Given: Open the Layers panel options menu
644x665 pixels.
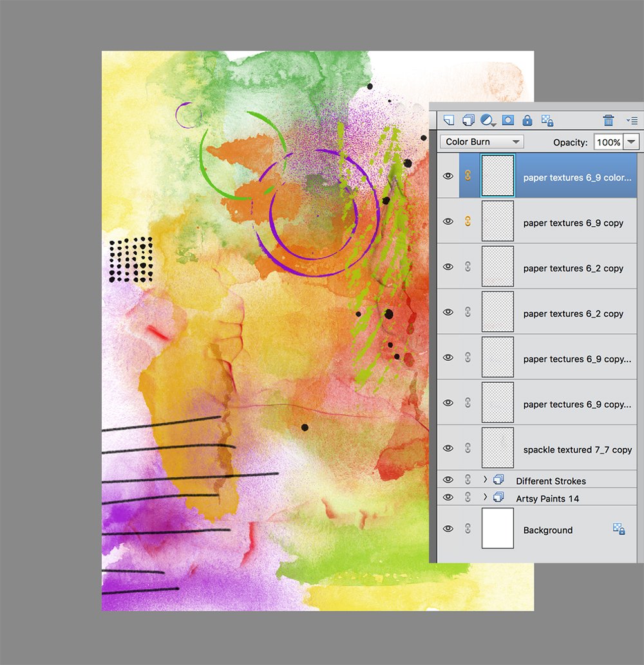Looking at the screenshot, I should [632, 121].
